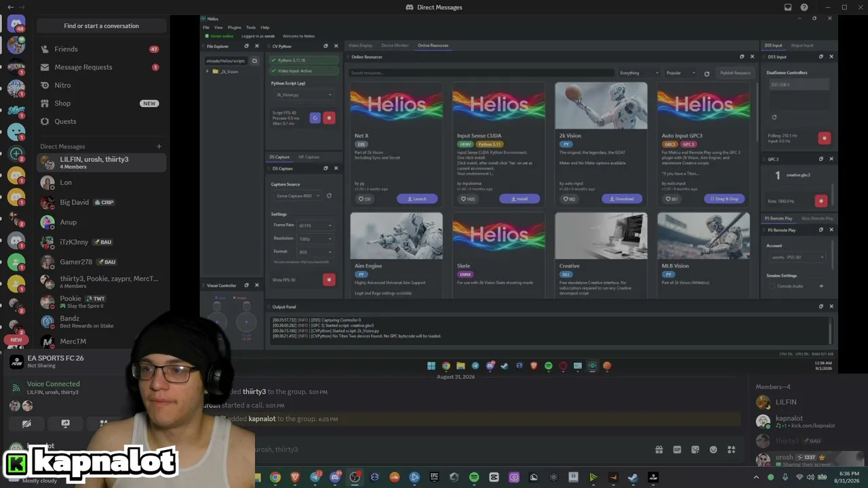Select the Online Resources tab
Viewport: 868px width, 488px height.
pyautogui.click(x=433, y=45)
